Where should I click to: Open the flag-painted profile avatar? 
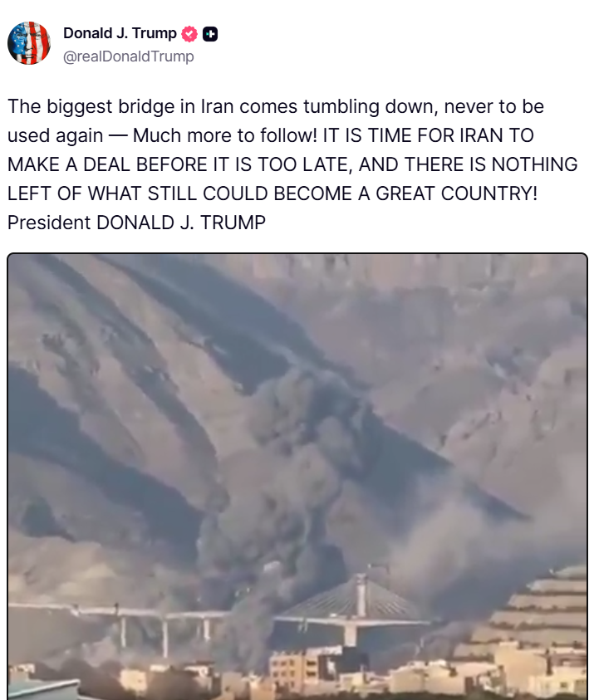(29, 43)
